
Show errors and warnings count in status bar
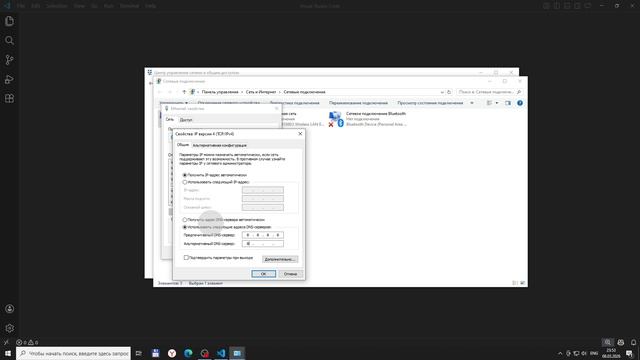coord(27,342)
